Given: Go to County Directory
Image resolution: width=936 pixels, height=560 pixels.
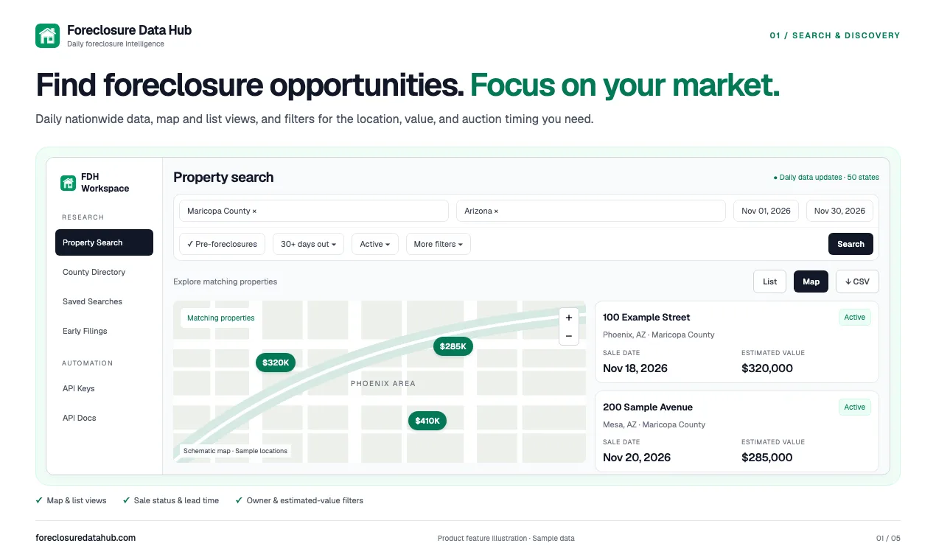Looking at the screenshot, I should [x=104, y=272].
